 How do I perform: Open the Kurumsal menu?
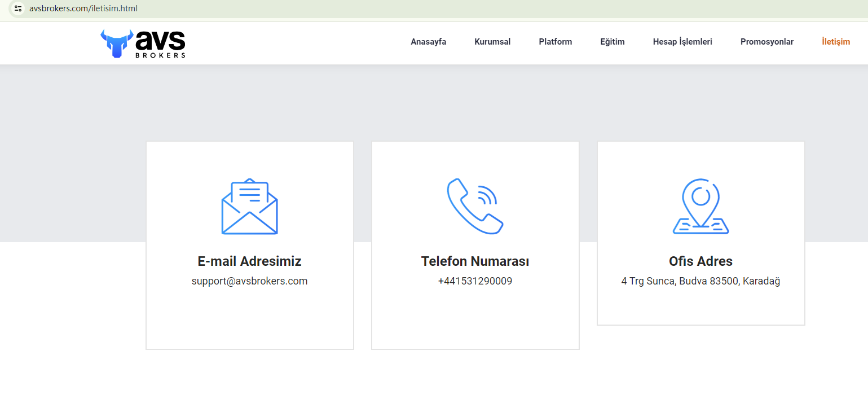point(492,42)
